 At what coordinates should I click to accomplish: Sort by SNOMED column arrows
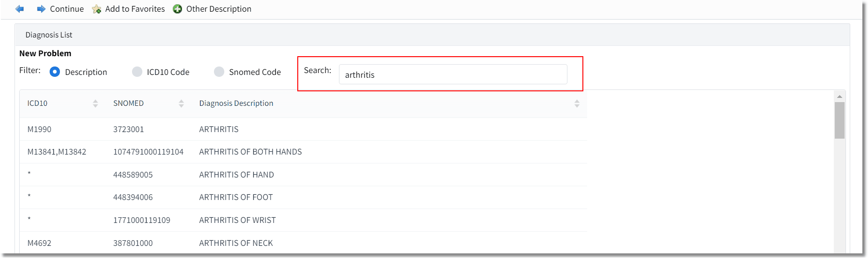click(x=181, y=104)
